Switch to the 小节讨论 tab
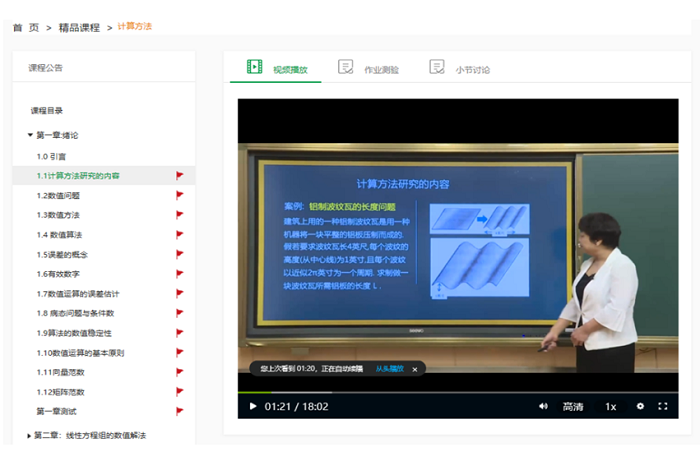700x452 pixels. click(472, 70)
